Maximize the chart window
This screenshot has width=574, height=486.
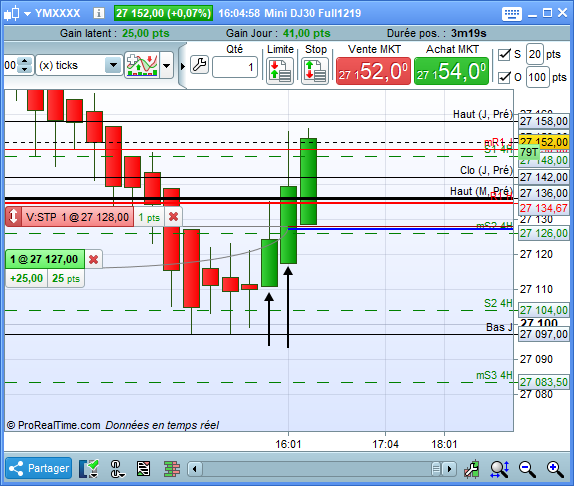click(547, 13)
